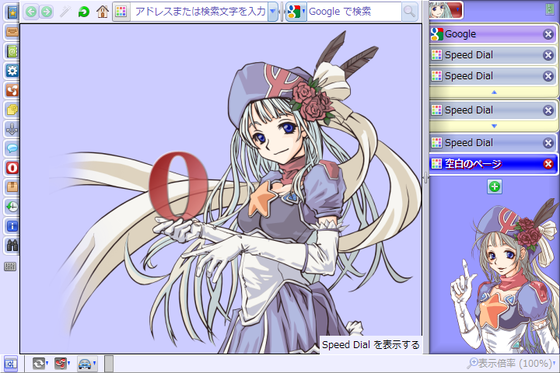Open the yellow Notes panel icon

pyautogui.click(x=12, y=109)
